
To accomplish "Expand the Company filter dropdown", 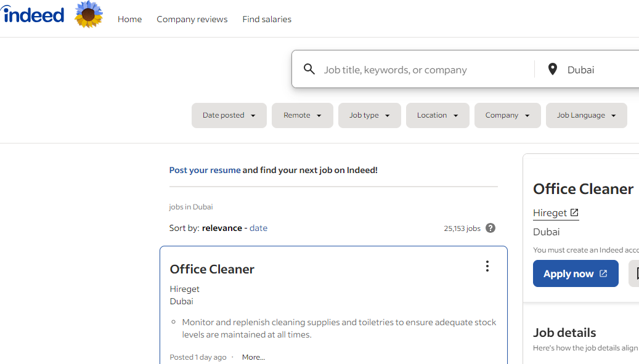I will click(507, 115).
